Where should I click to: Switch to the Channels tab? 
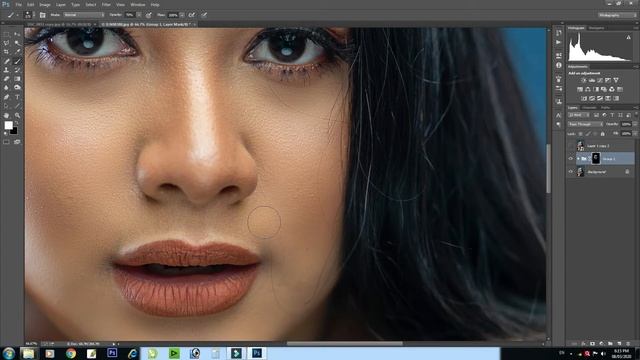point(589,107)
